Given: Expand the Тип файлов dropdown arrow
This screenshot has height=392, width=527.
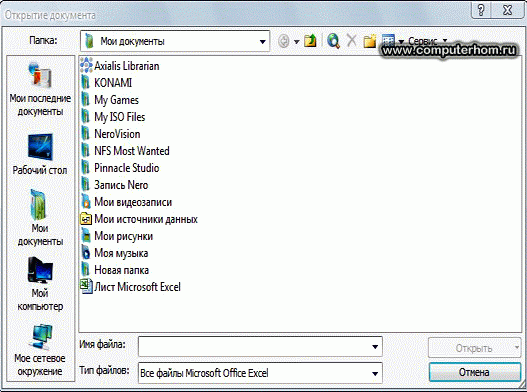Looking at the screenshot, I should pyautogui.click(x=375, y=373).
